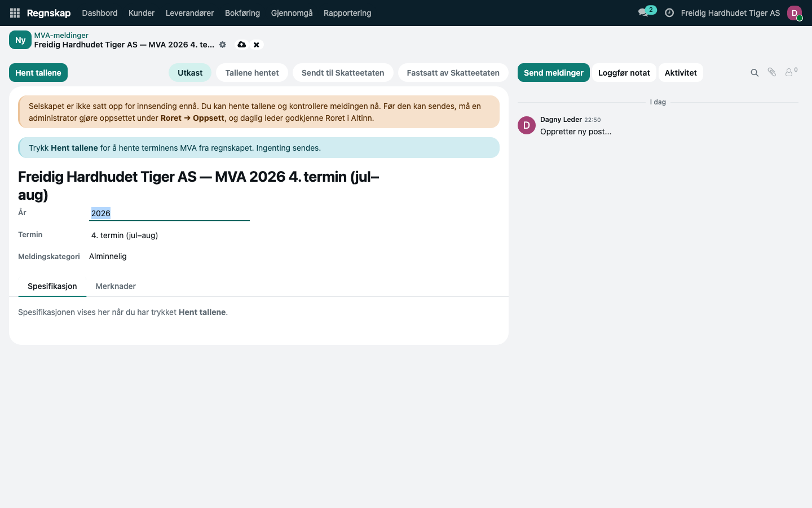Open the record settings gear icon
The width and height of the screenshot is (812, 508).
tap(223, 45)
